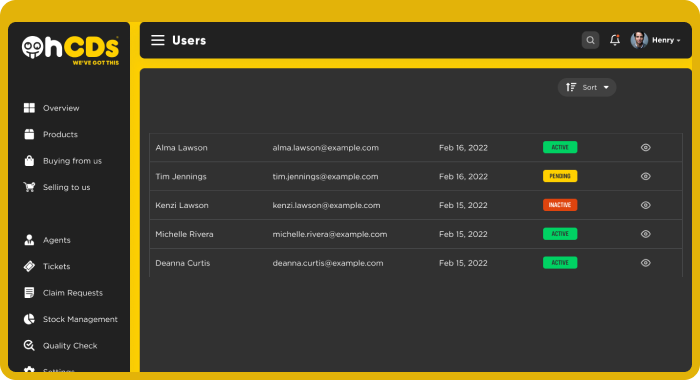Image resolution: width=700 pixels, height=380 pixels.
Task: Open the notifications bell icon
Action: pos(615,40)
